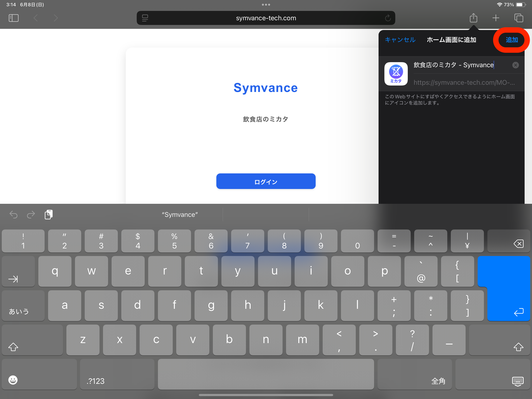Screen dimensions: 532x399
Task: Tap the tab key
Action: click(18, 271)
